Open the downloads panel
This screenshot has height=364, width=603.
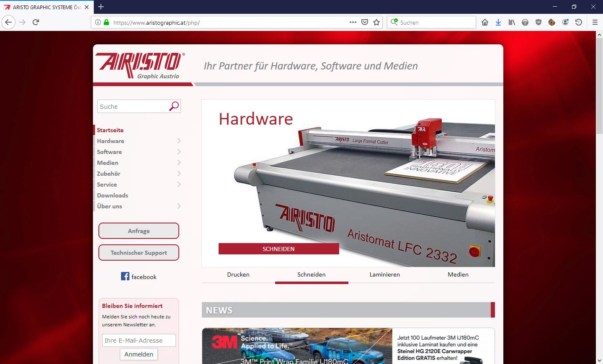point(498,22)
